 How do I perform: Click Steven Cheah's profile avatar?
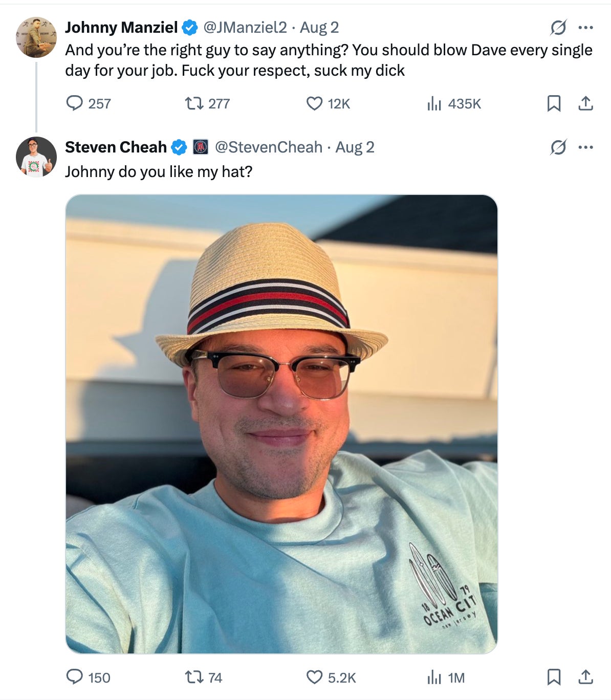point(36,157)
